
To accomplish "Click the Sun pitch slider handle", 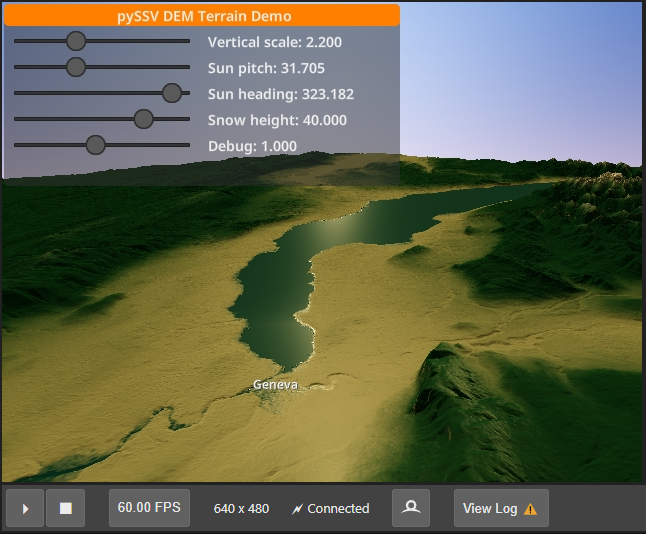I will click(75, 67).
